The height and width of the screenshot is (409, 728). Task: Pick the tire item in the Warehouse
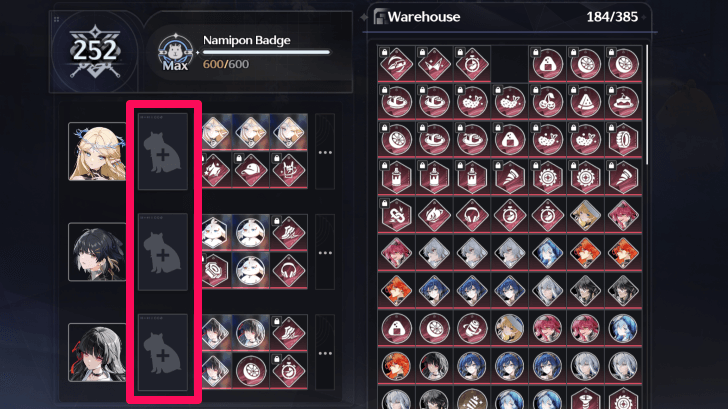click(623, 139)
